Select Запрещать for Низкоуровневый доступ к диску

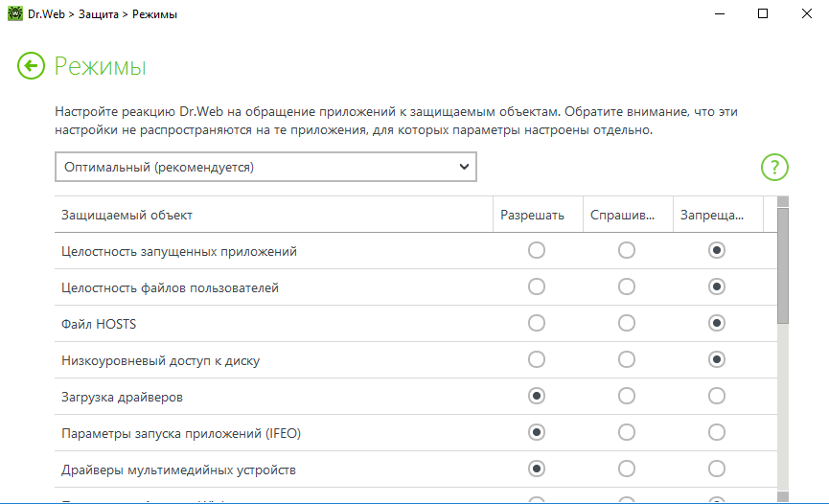tap(716, 359)
